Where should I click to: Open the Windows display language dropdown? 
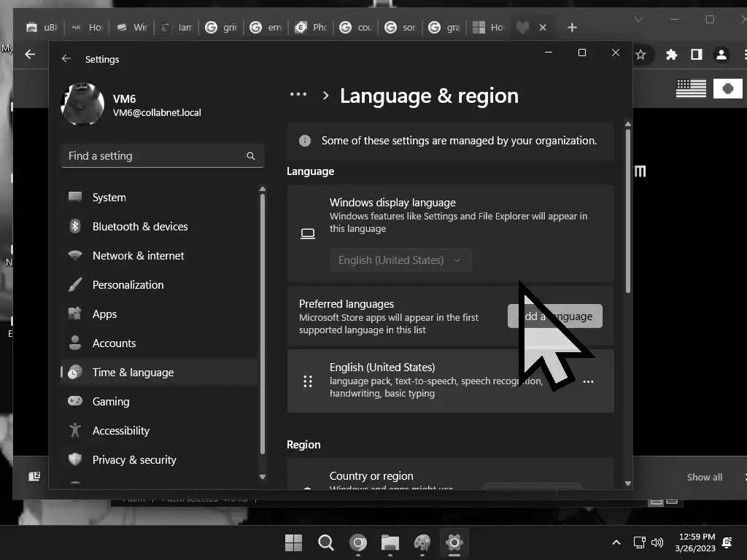tap(400, 260)
